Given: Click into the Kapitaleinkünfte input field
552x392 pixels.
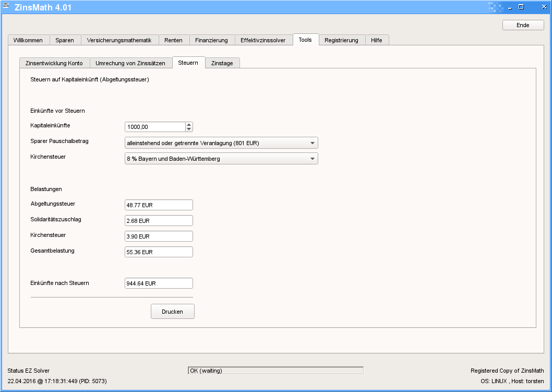Looking at the screenshot, I should coord(155,127).
